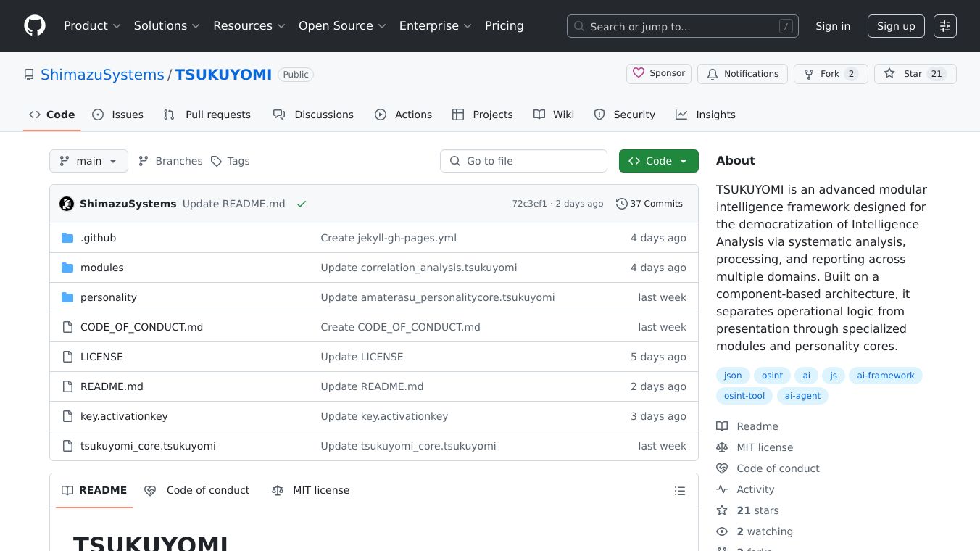Click the Sponsor heart button
This screenshot has height=551, width=980.
click(x=659, y=74)
